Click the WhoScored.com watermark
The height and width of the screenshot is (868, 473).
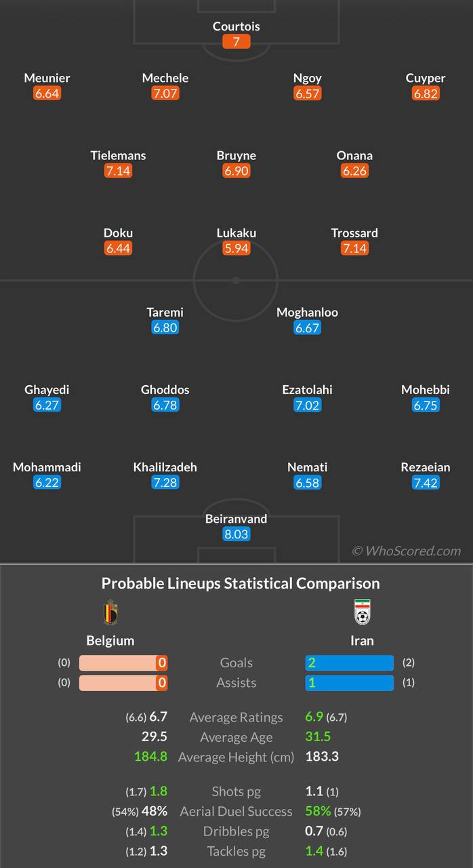point(406,551)
